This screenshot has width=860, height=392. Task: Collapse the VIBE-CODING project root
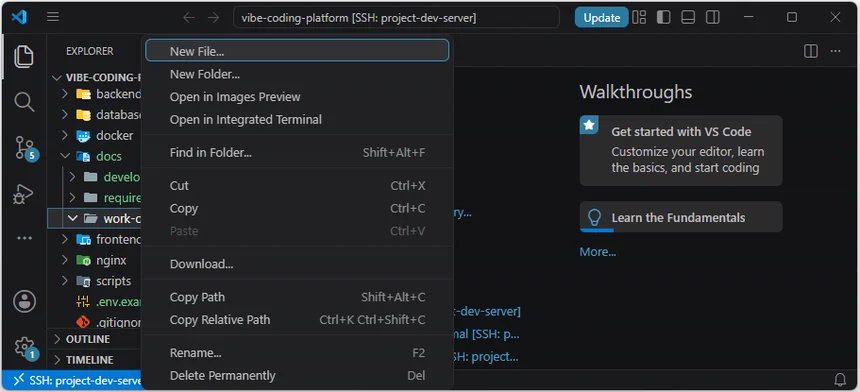click(56, 77)
